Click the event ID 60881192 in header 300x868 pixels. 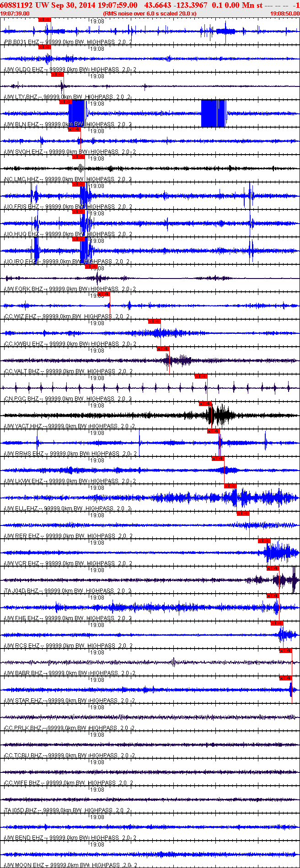16,5
